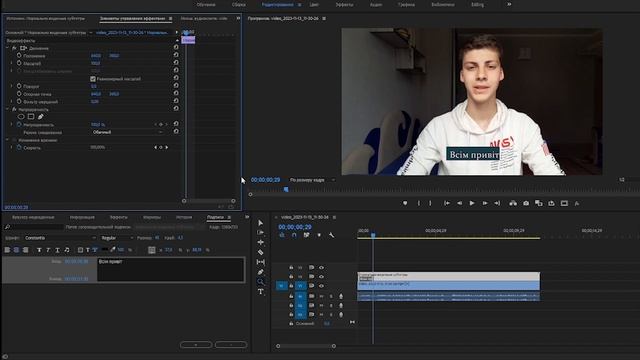The image size is (640, 360).
Task: Toggle eye visibility for V2 track
Action: (321, 277)
